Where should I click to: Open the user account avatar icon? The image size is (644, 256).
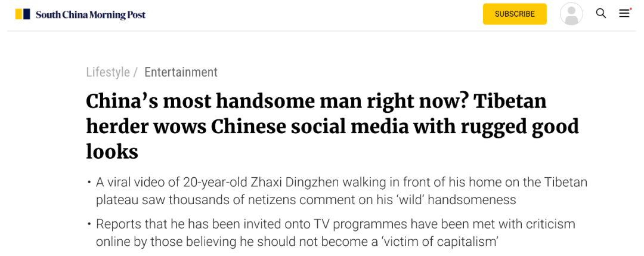click(x=571, y=14)
